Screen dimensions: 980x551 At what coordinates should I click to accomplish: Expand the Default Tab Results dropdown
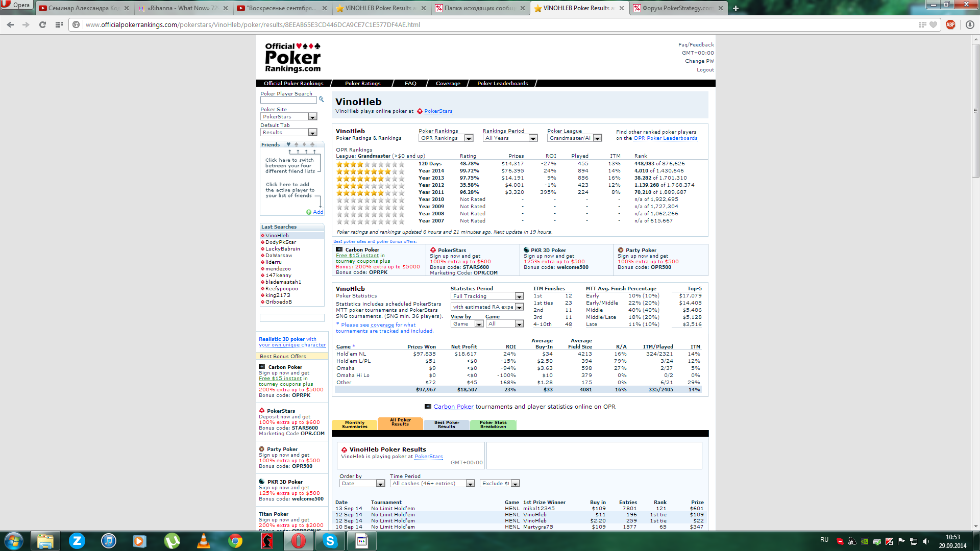pos(289,133)
